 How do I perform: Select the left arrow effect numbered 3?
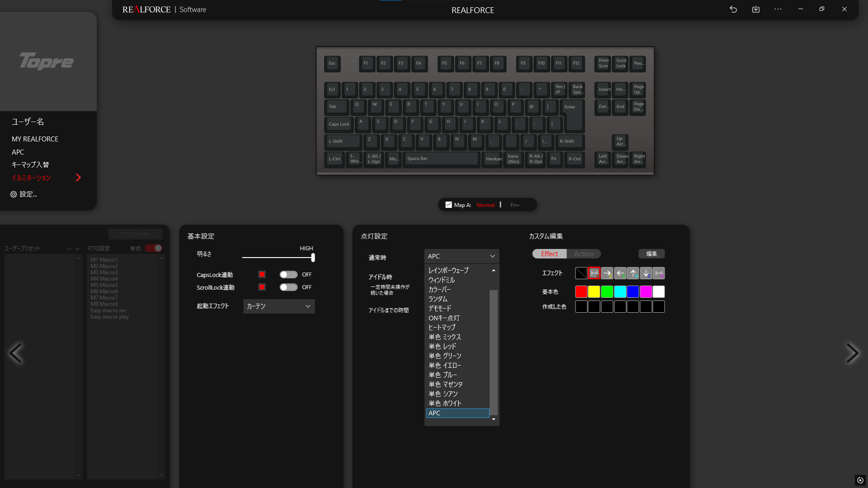coord(620,273)
